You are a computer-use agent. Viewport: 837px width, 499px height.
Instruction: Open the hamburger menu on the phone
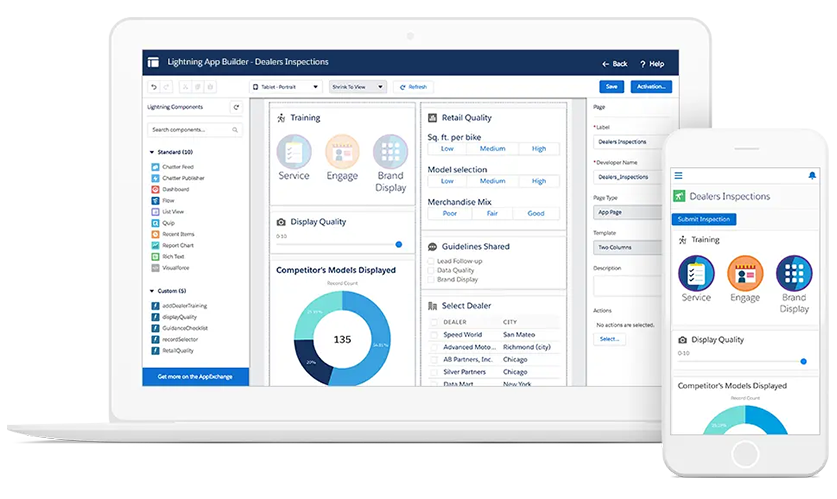(678, 175)
